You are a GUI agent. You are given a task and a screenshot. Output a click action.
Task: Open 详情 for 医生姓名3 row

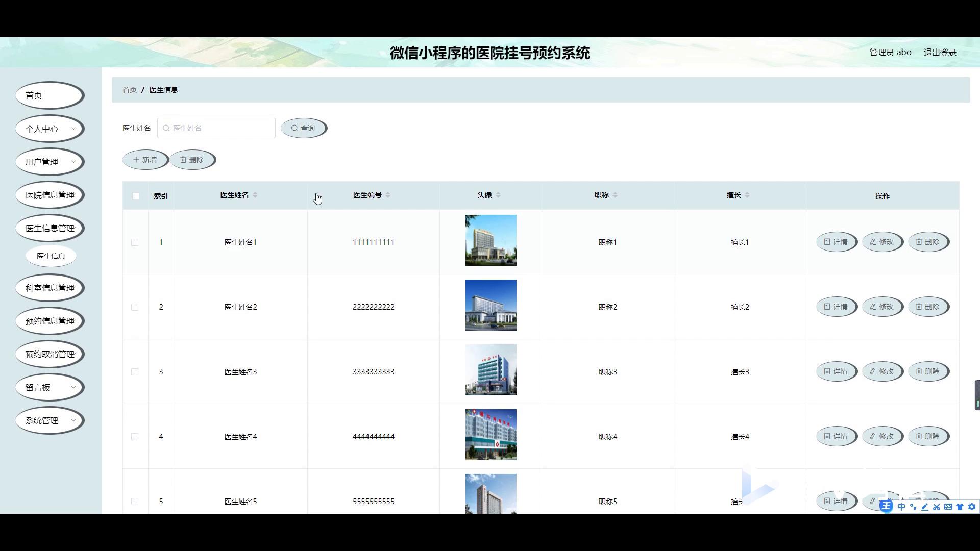tap(836, 371)
